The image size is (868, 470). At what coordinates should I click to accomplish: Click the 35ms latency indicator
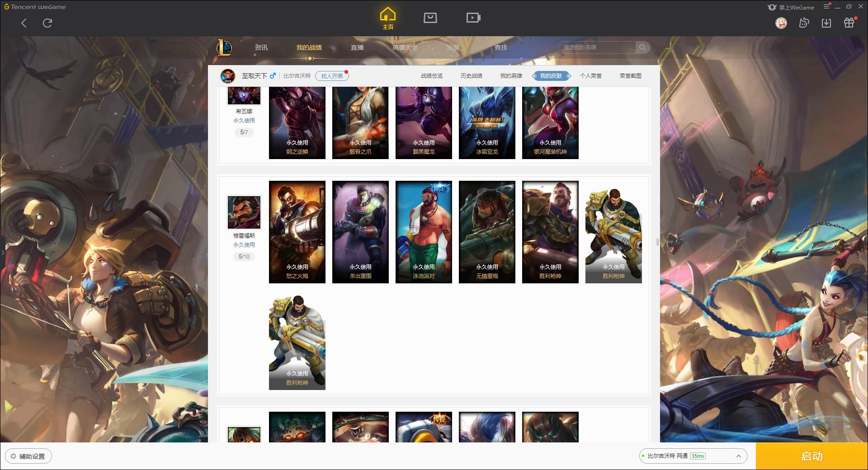point(698,456)
